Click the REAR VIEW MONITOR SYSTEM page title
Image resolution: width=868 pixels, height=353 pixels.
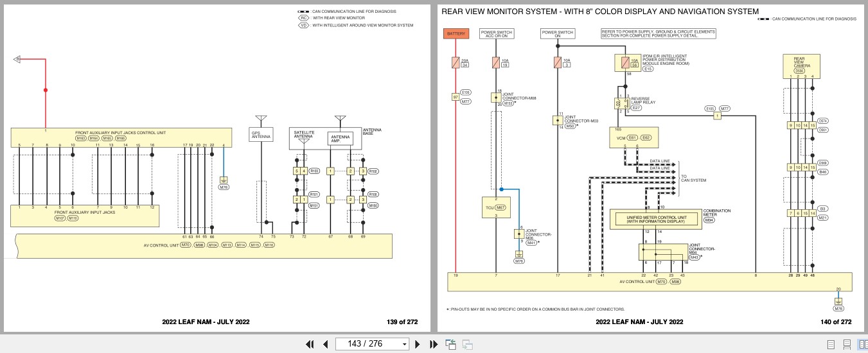(599, 12)
